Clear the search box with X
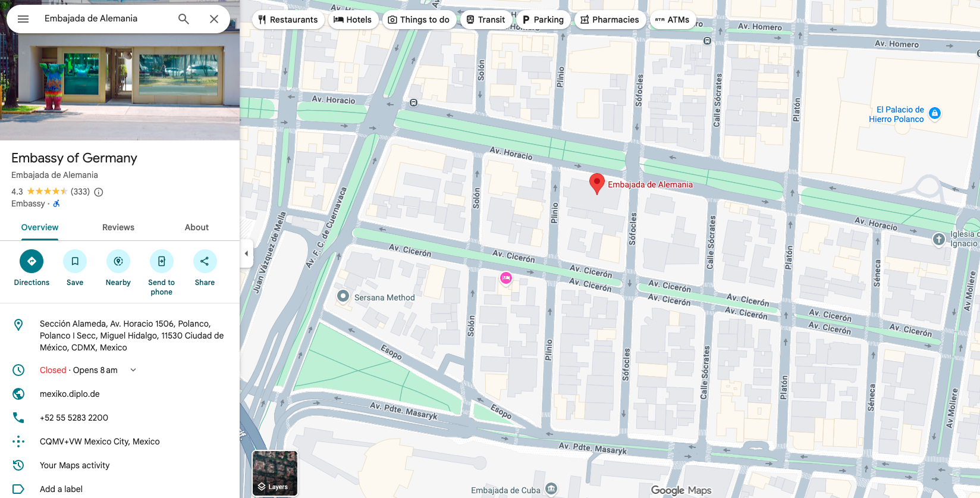Viewport: 980px width, 498px height. (214, 19)
